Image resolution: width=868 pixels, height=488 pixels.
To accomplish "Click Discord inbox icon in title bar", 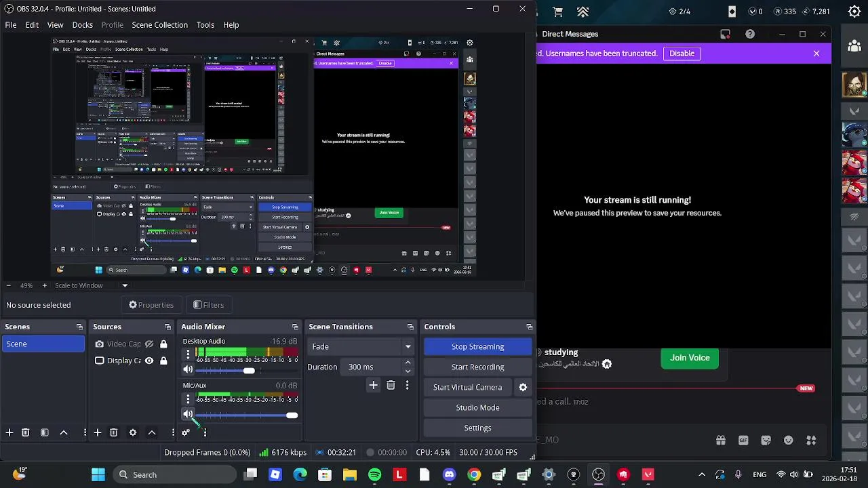I will pyautogui.click(x=725, y=34).
